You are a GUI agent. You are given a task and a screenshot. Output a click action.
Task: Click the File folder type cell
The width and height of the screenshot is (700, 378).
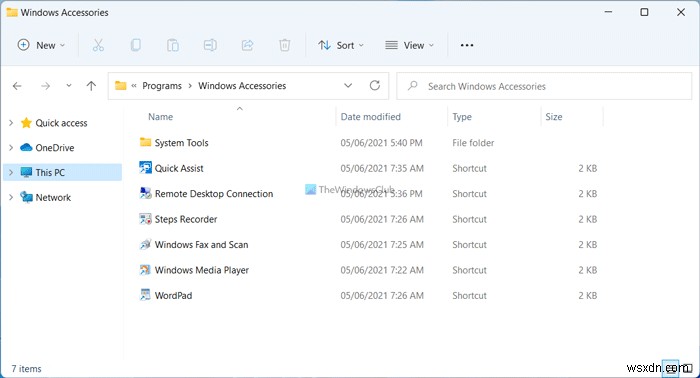473,143
